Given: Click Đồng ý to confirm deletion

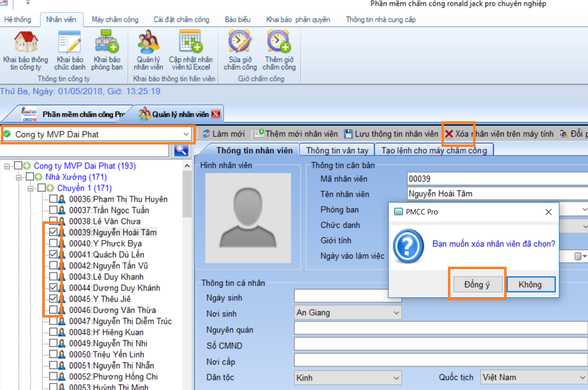Looking at the screenshot, I should click(477, 284).
